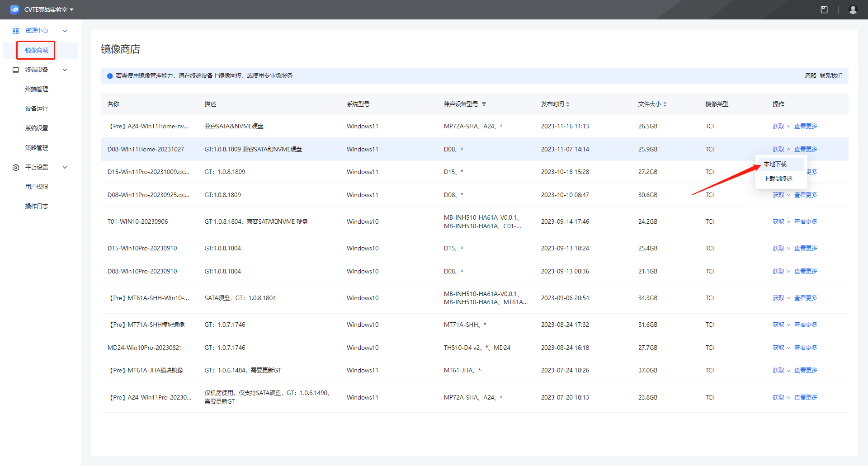Viewport: 868px width, 466px height.
Task: Open 获取 dropdown for A24-Win11Pro-20230 row
Action: [x=781, y=398]
